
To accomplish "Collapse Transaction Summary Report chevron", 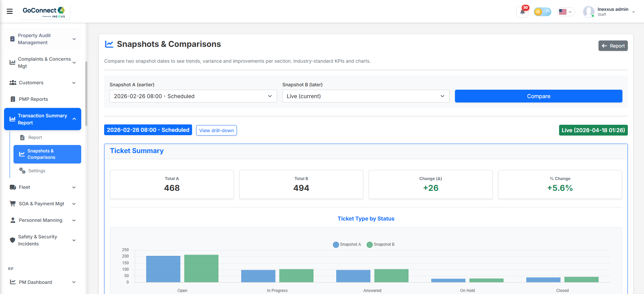I will (x=74, y=119).
